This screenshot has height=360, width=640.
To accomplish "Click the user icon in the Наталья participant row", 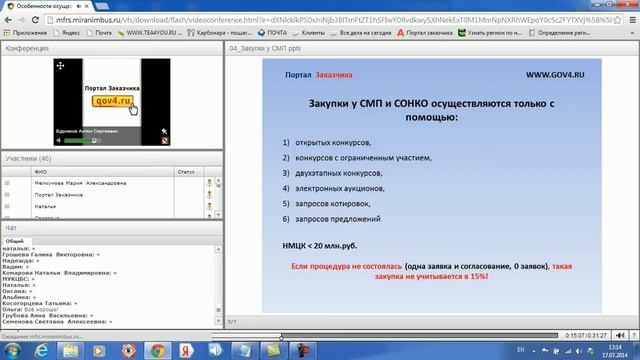I will (x=209, y=206).
